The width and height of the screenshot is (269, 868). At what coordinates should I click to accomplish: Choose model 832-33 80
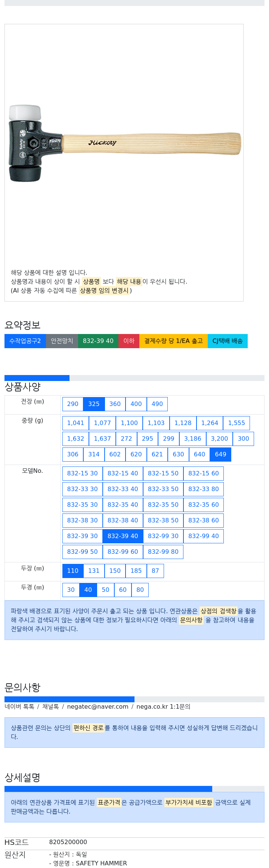click(204, 489)
